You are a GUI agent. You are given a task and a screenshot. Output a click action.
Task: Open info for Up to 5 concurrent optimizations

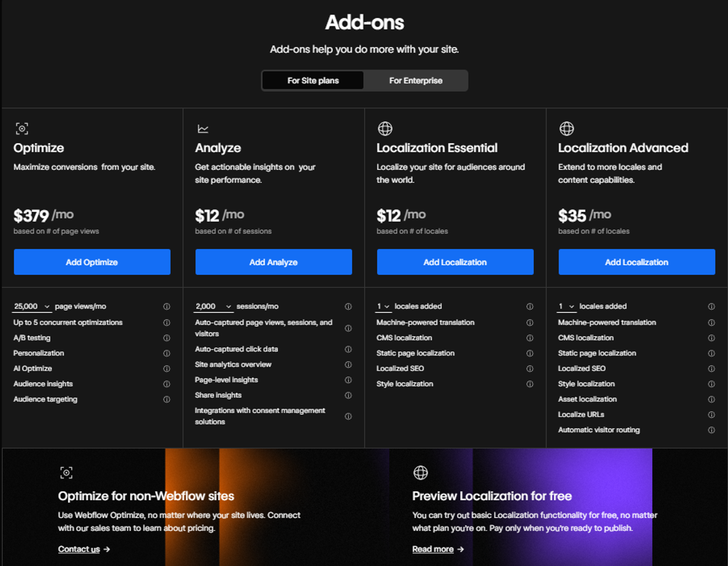(167, 322)
